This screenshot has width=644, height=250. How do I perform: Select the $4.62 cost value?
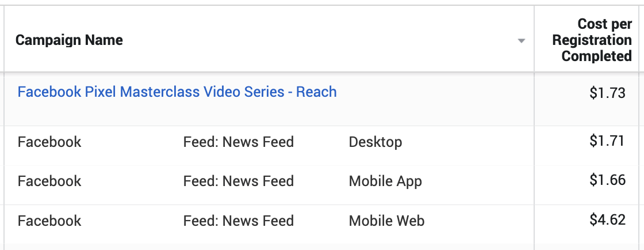(x=607, y=219)
